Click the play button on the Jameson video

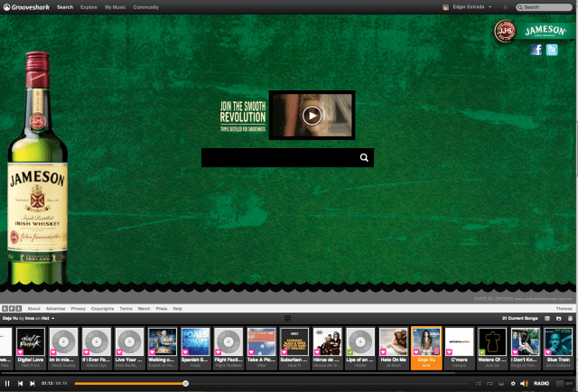[x=312, y=115]
